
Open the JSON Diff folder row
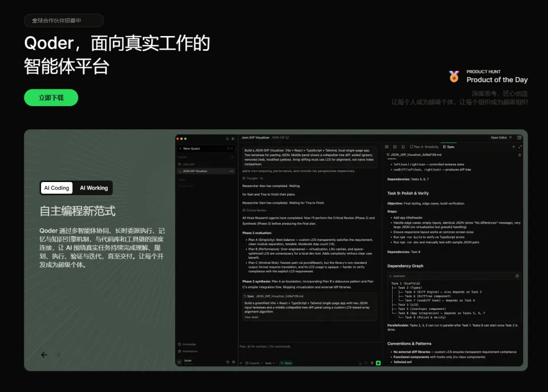[x=205, y=164]
